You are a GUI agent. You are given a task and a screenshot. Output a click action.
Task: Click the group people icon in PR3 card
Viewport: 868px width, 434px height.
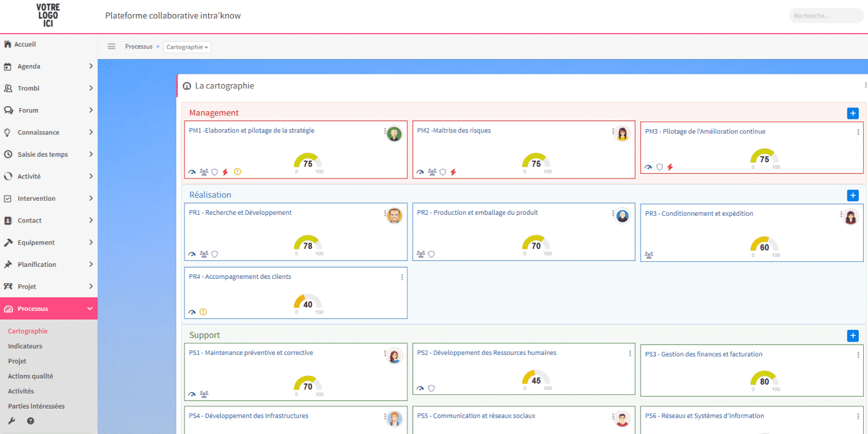[x=649, y=255]
